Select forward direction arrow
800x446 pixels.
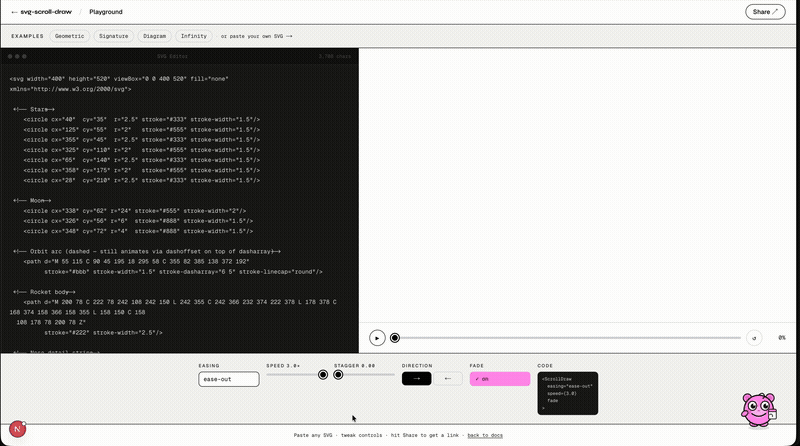[416, 379]
